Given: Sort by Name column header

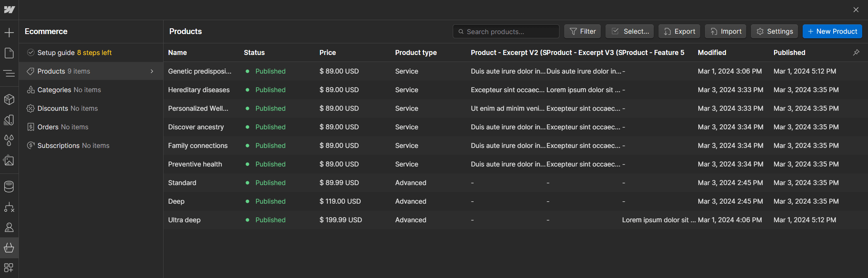Looking at the screenshot, I should pos(177,53).
